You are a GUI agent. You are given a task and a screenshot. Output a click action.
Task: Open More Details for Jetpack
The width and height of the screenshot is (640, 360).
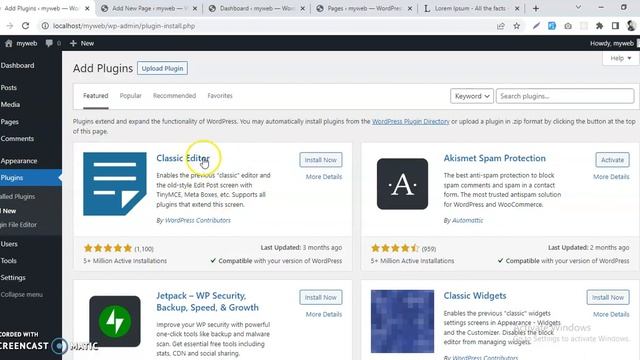pyautogui.click(x=324, y=314)
